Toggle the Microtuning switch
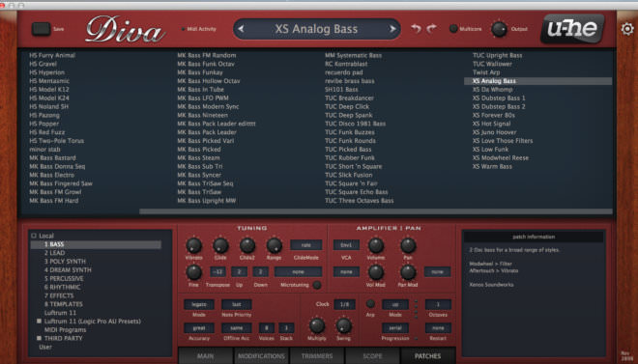The image size is (638, 364). click(x=316, y=285)
